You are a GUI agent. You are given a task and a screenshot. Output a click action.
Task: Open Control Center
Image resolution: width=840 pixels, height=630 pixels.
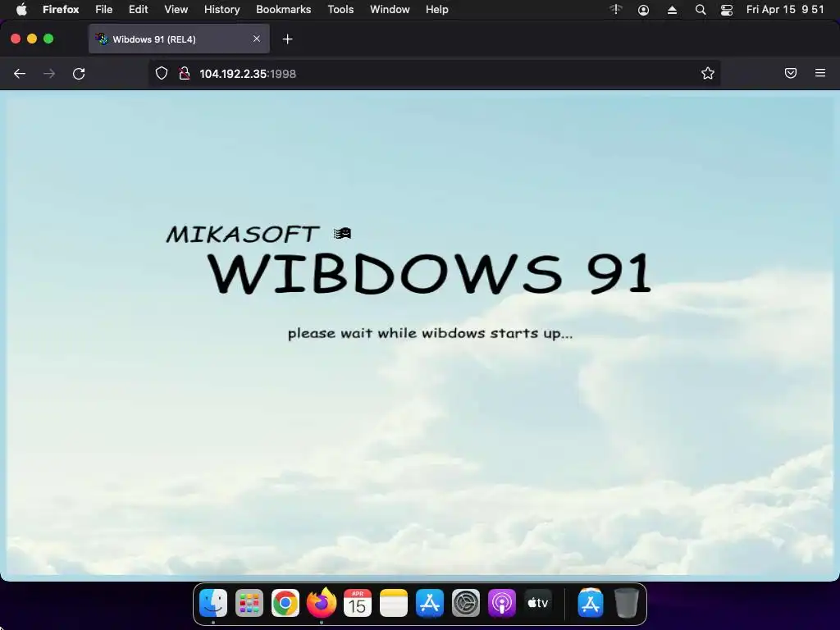click(727, 10)
